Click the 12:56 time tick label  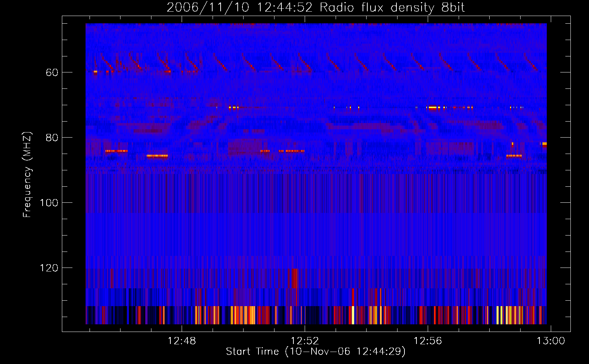pyautogui.click(x=428, y=341)
